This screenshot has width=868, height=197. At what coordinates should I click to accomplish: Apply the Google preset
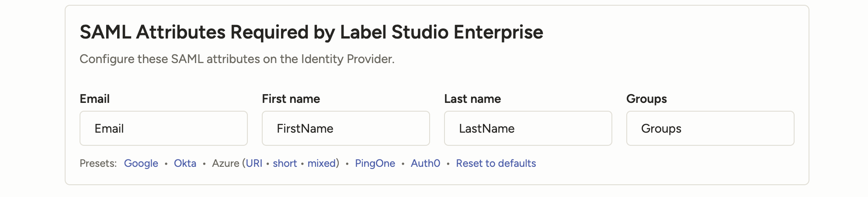(141, 163)
